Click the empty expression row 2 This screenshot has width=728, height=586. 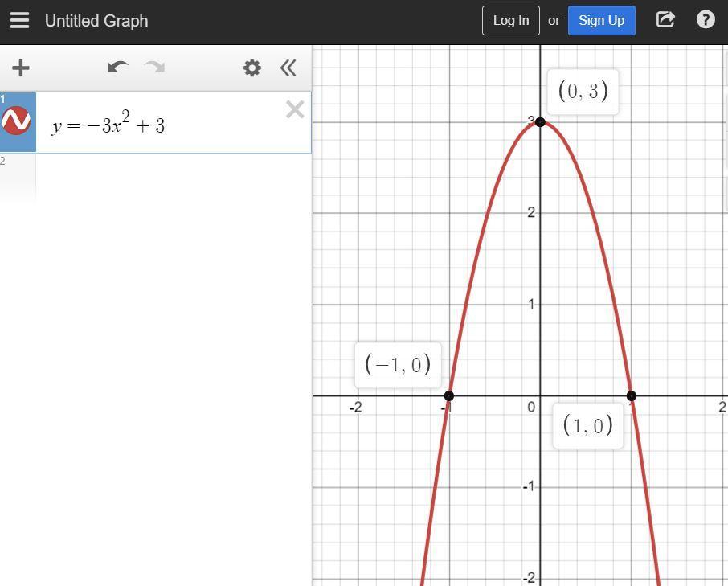[x=156, y=178]
